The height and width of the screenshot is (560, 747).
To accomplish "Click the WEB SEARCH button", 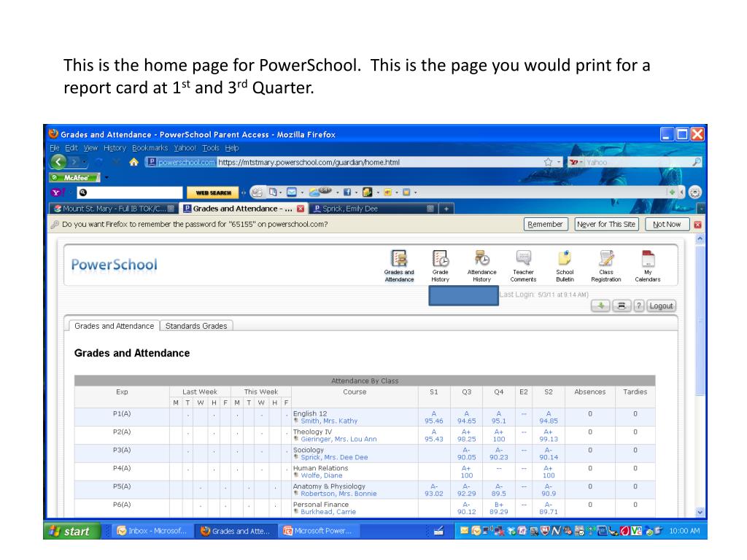I will point(214,192).
